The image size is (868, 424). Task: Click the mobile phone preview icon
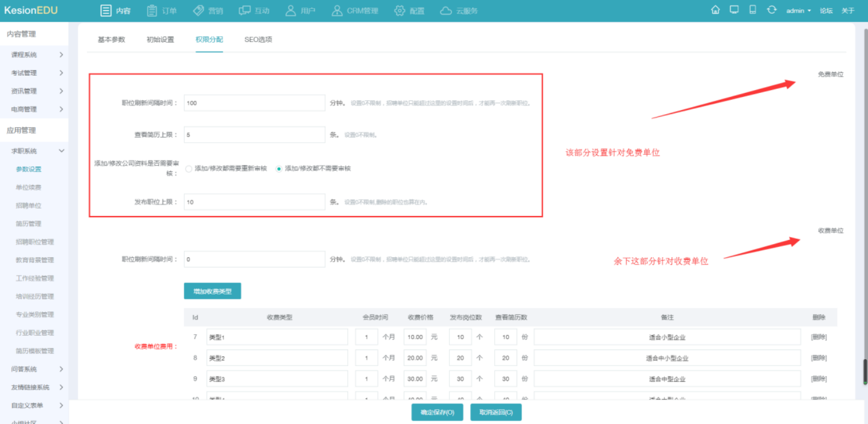click(x=752, y=10)
